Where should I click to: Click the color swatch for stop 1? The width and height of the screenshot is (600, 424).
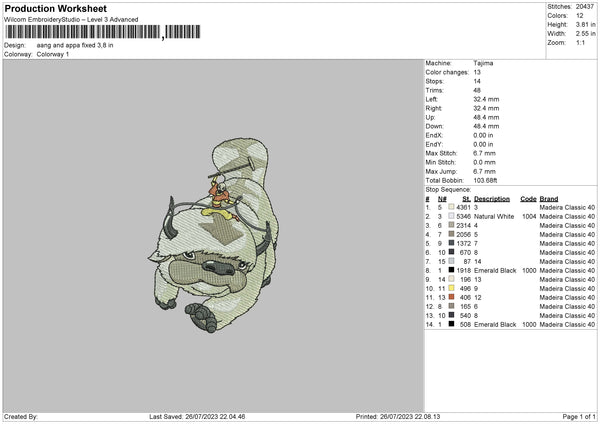click(x=452, y=207)
